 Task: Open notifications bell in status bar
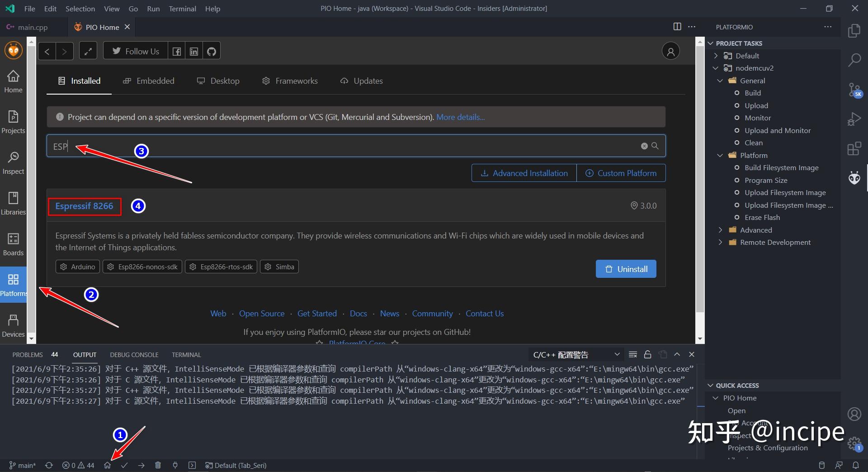(x=856, y=465)
